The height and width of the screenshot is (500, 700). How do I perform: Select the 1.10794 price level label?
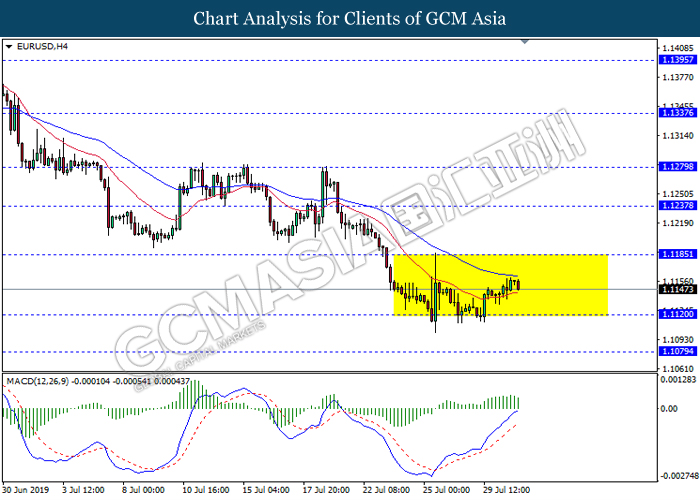(678, 351)
